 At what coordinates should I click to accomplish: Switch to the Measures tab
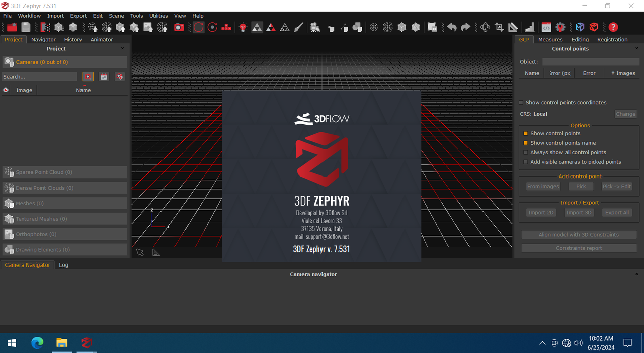(x=550, y=39)
